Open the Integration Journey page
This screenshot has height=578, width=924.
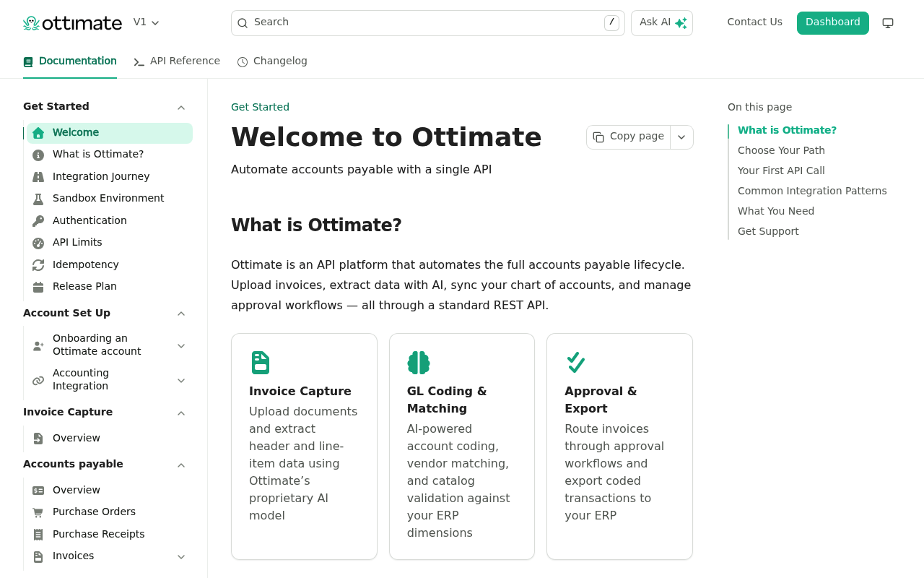click(110, 177)
